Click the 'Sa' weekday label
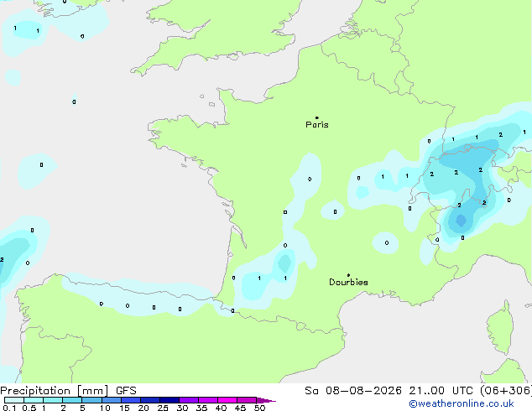This screenshot has width=532, height=411. pos(311,391)
